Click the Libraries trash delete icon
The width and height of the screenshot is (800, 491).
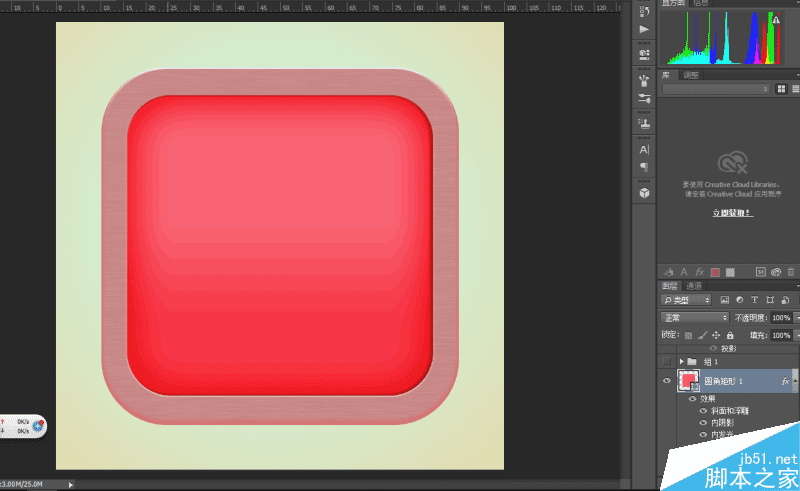(791, 272)
